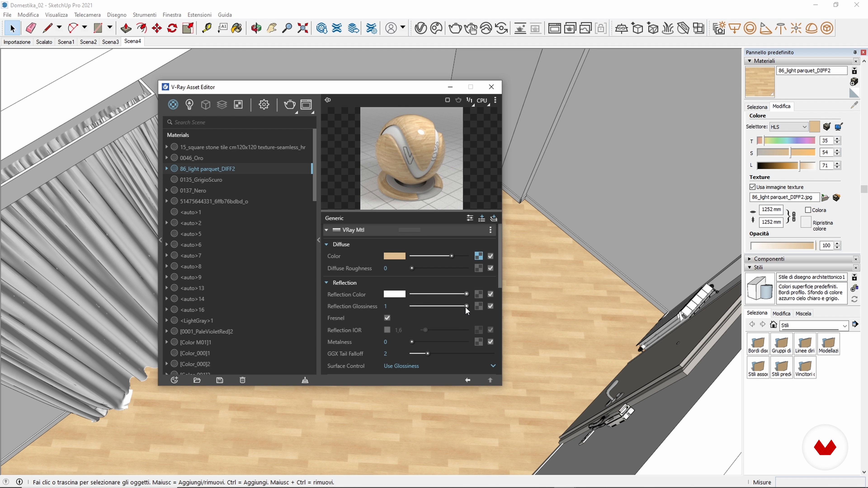The image size is (868, 488).
Task: Collapse the VRay Mtl layer
Action: (326, 230)
